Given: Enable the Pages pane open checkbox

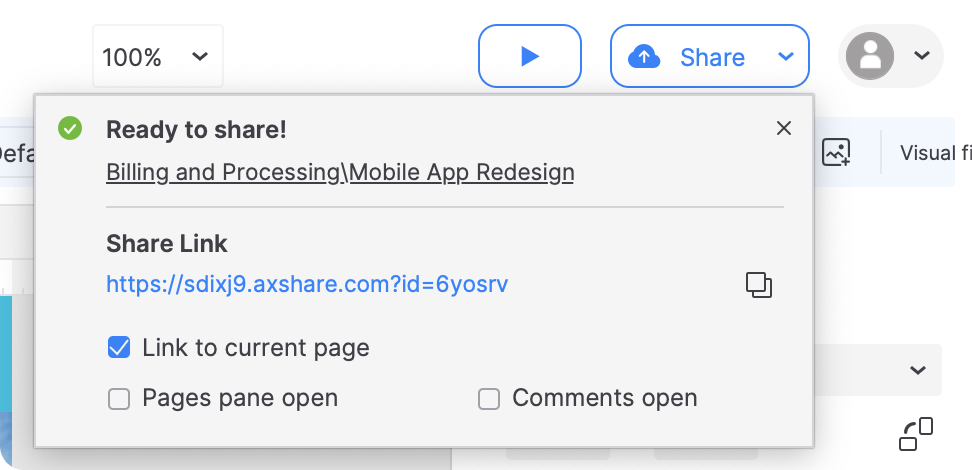Looking at the screenshot, I should pyautogui.click(x=119, y=399).
